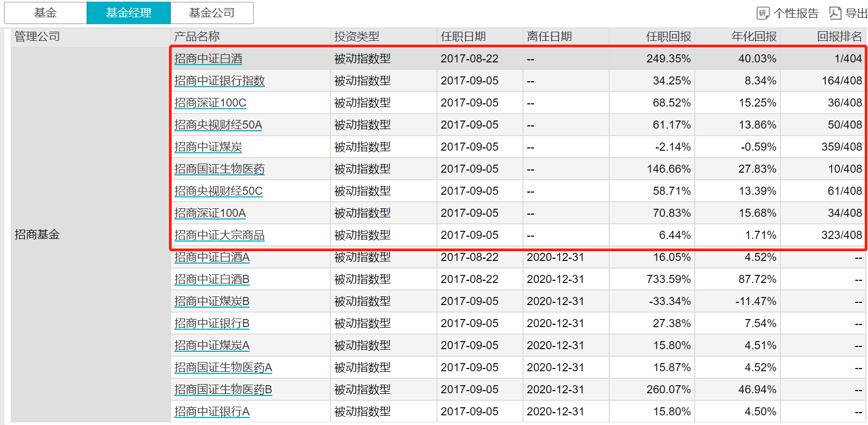Image resolution: width=868 pixels, height=425 pixels.
Task: Open the 招商中证银行指数 fund link
Action: 220,81
